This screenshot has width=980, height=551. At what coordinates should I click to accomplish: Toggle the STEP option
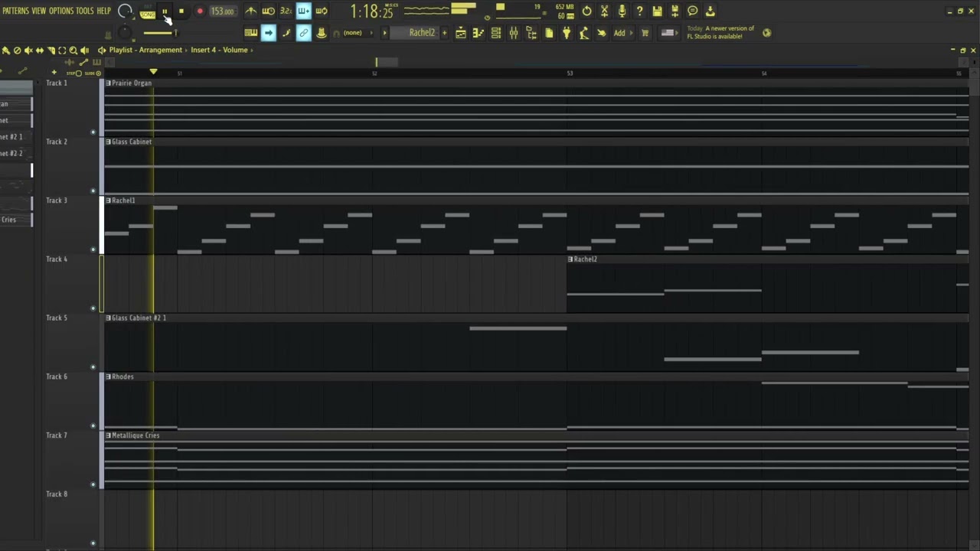coord(74,73)
